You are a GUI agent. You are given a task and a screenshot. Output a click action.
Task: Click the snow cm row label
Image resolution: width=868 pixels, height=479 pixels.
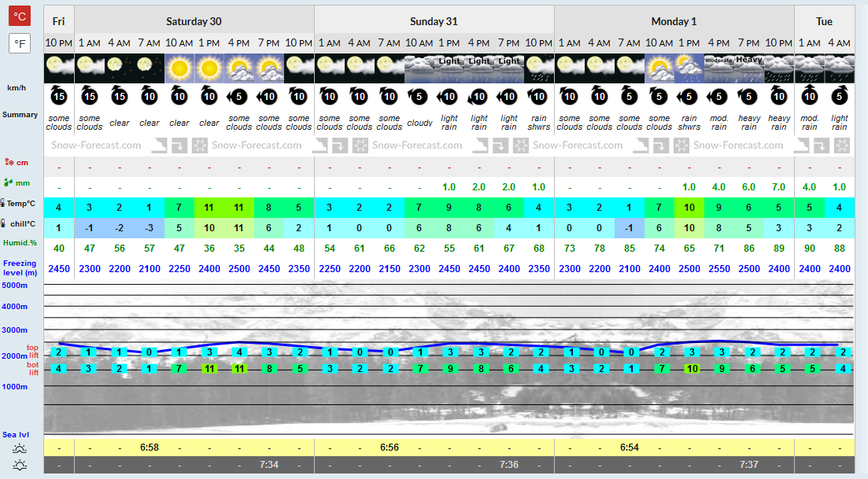coord(16,162)
